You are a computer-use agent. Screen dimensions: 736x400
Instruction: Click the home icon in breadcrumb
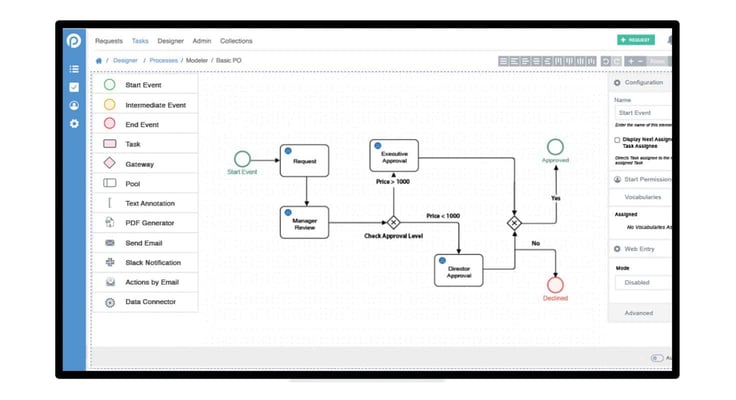(x=99, y=61)
